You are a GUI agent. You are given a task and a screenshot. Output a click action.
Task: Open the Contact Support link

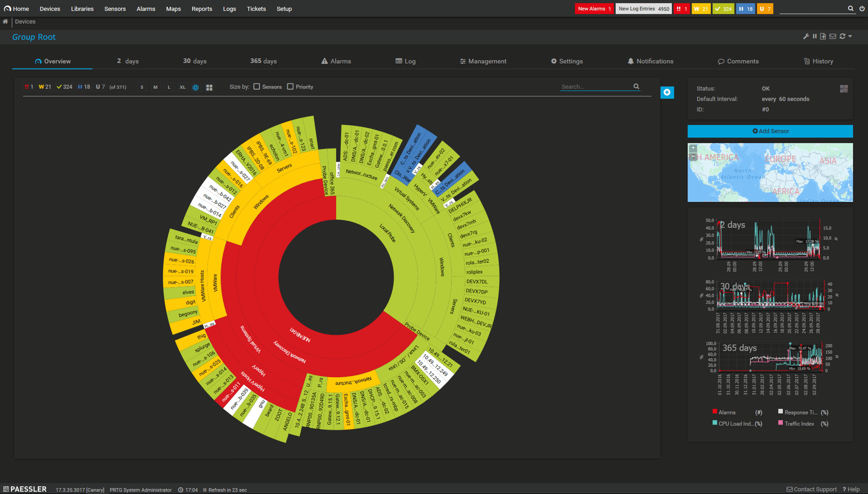811,489
